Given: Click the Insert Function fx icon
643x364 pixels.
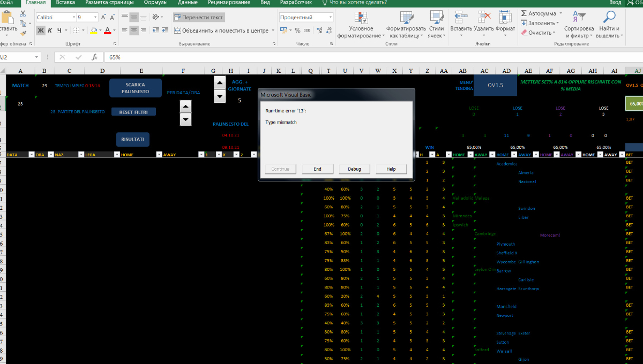Looking at the screenshot, I should pos(94,57).
